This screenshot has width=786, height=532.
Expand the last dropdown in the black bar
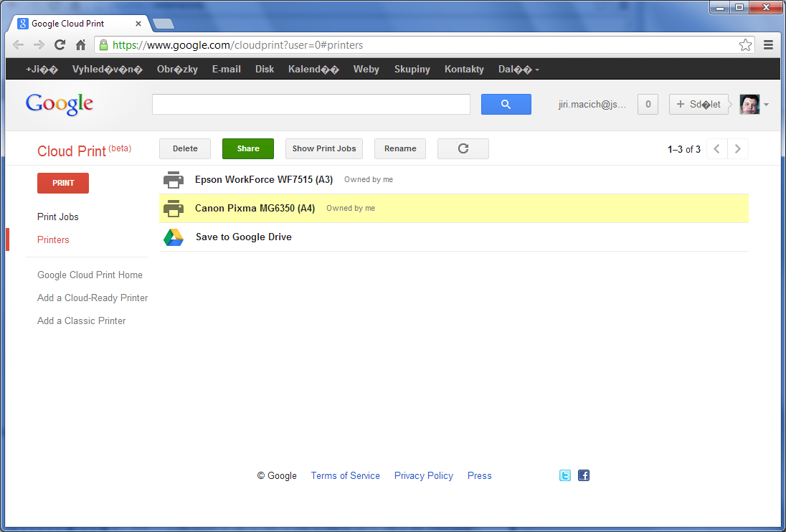tap(519, 70)
